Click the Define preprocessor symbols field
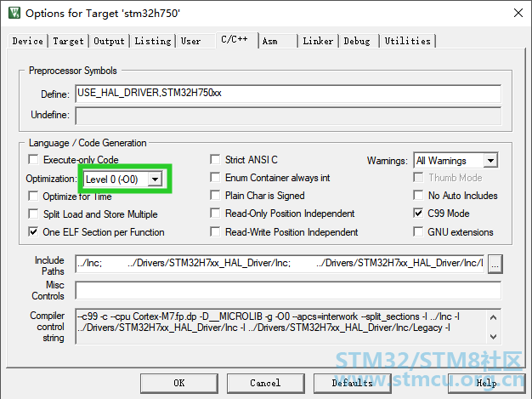Viewport: 532px width, 399px height. [x=288, y=94]
